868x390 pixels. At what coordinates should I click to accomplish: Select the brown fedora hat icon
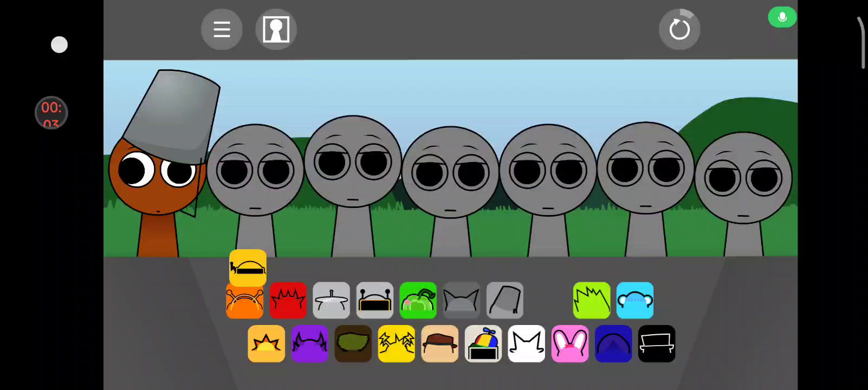click(x=439, y=343)
